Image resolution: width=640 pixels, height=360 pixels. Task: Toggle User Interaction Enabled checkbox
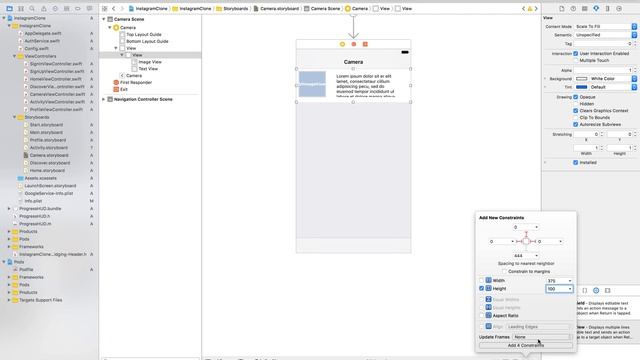click(x=576, y=53)
